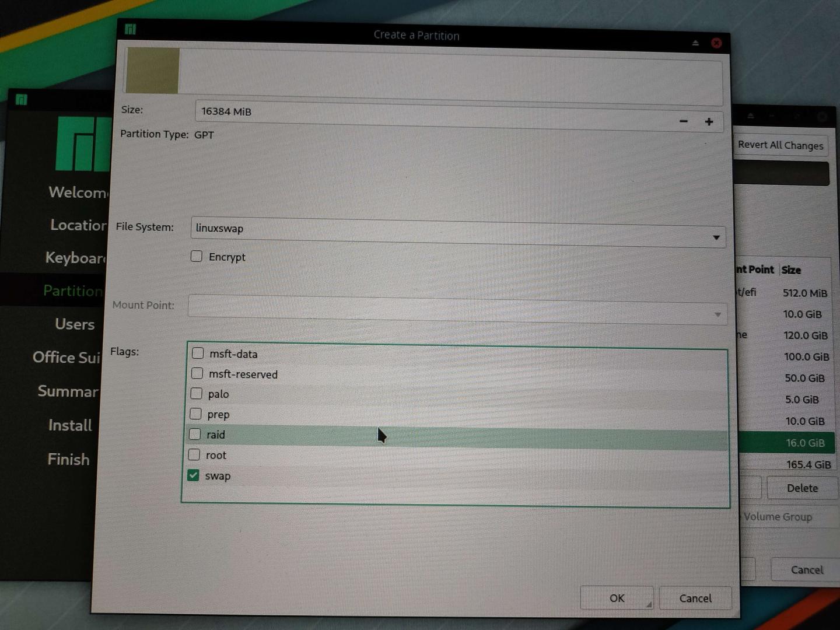Uncheck the swap flag
Viewport: 840px width, 630px height.
pyautogui.click(x=193, y=475)
